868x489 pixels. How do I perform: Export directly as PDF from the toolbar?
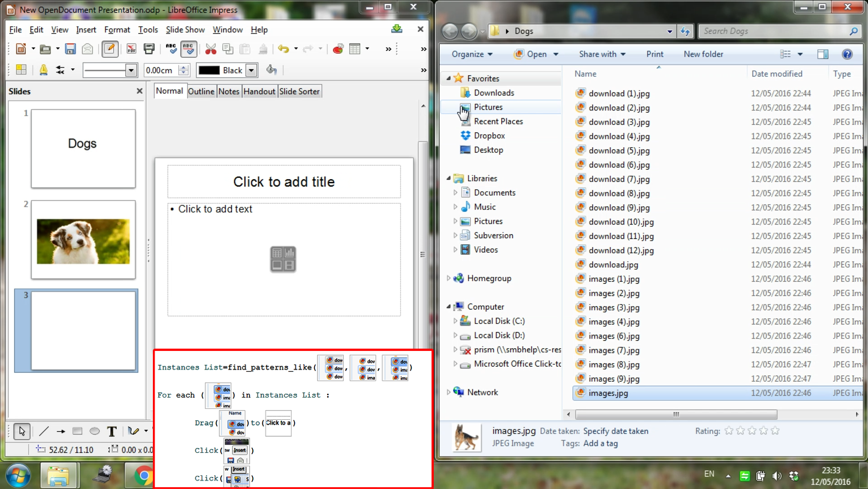coord(131,49)
